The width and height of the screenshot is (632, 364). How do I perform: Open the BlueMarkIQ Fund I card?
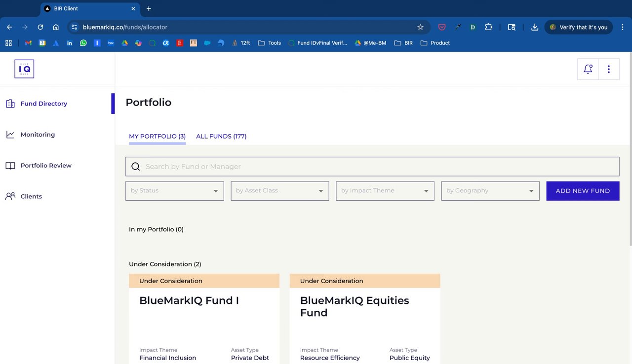204,319
